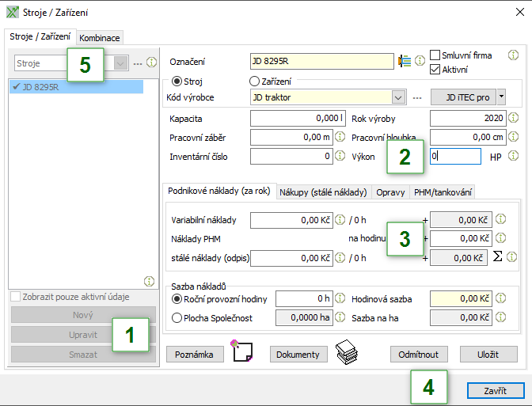Expand the Kód výrobce dropdown arrow

(398, 97)
